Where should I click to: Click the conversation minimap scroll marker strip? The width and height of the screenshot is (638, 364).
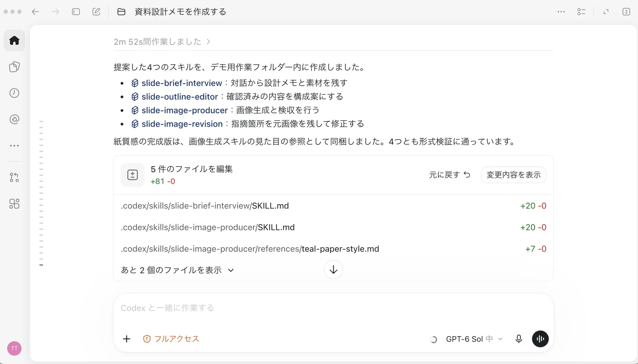point(41,193)
